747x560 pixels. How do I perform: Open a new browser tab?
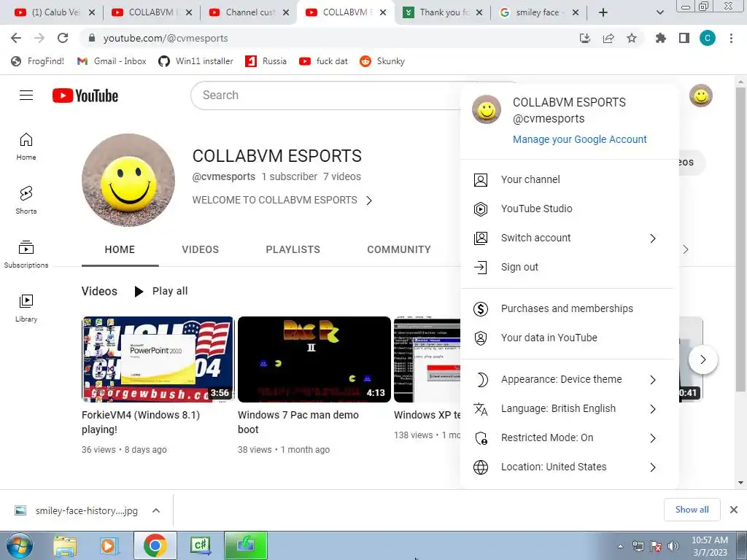(x=603, y=12)
